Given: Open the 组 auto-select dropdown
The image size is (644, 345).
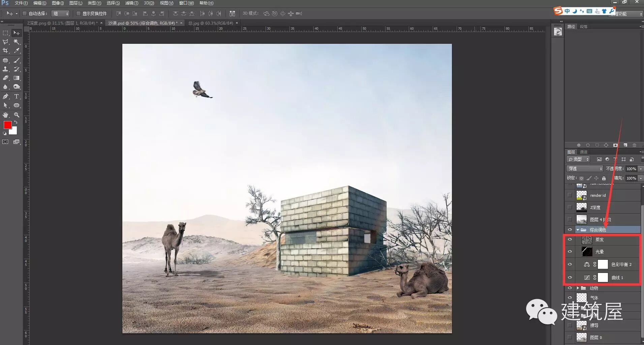Looking at the screenshot, I should 60,13.
